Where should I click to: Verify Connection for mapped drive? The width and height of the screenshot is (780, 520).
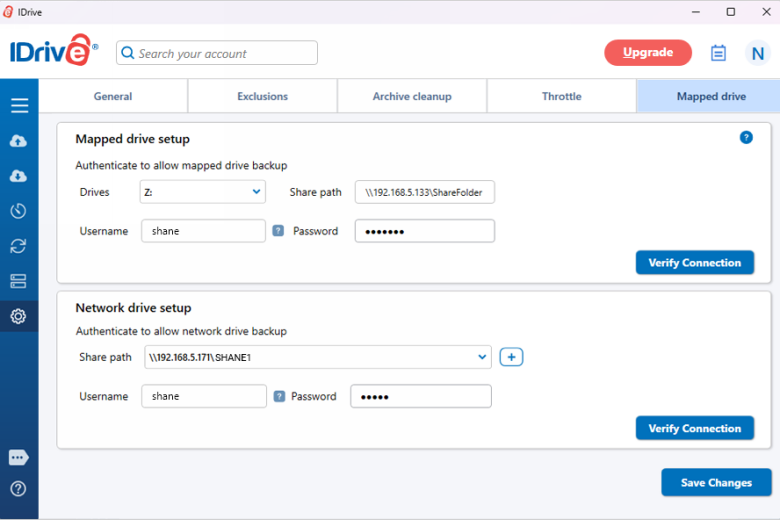(695, 263)
